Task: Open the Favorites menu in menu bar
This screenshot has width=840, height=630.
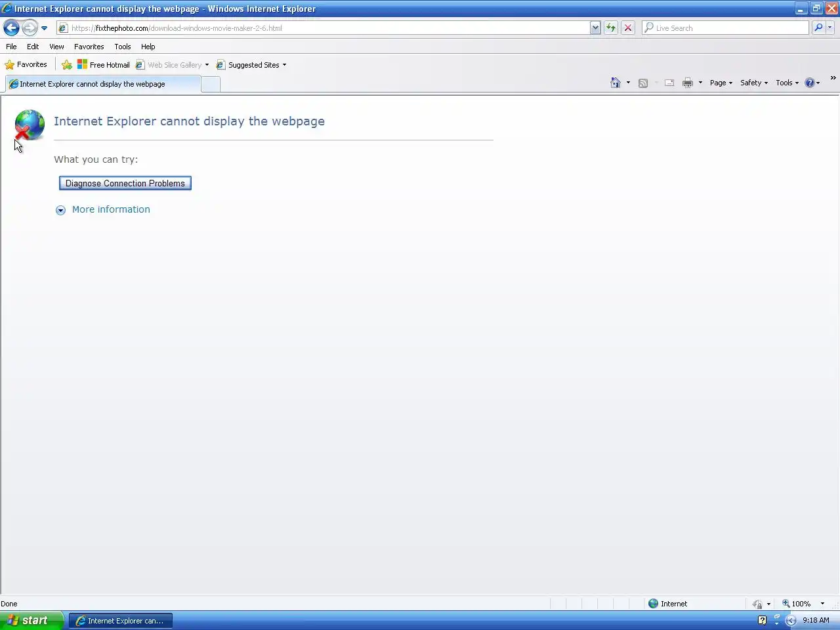Action: [89, 47]
